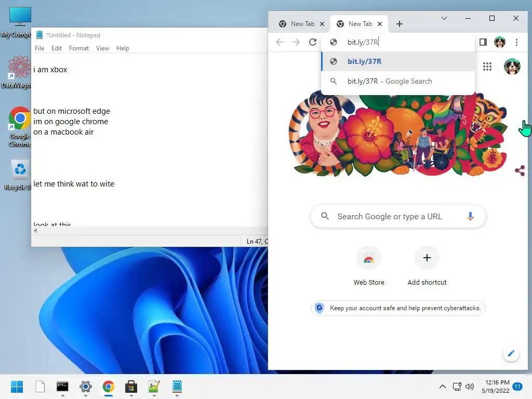Open the clock and date in taskbar
The width and height of the screenshot is (532, 399).
pos(495,387)
